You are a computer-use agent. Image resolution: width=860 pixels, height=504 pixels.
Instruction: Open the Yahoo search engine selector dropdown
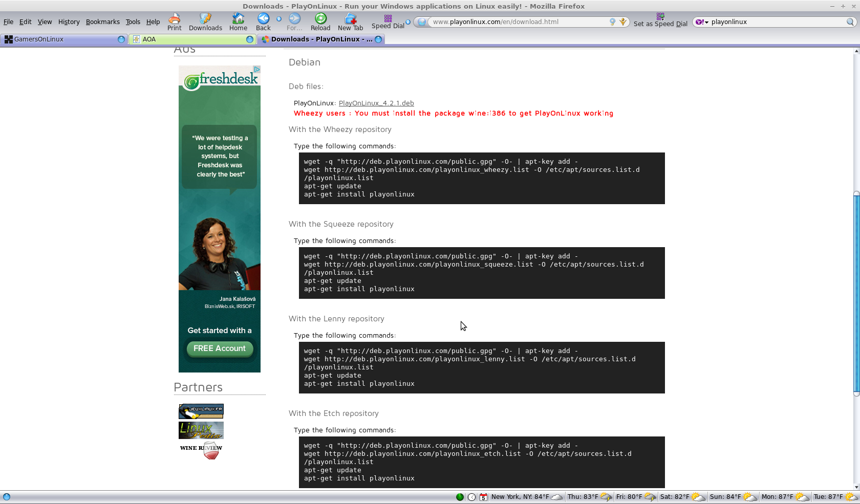(702, 22)
